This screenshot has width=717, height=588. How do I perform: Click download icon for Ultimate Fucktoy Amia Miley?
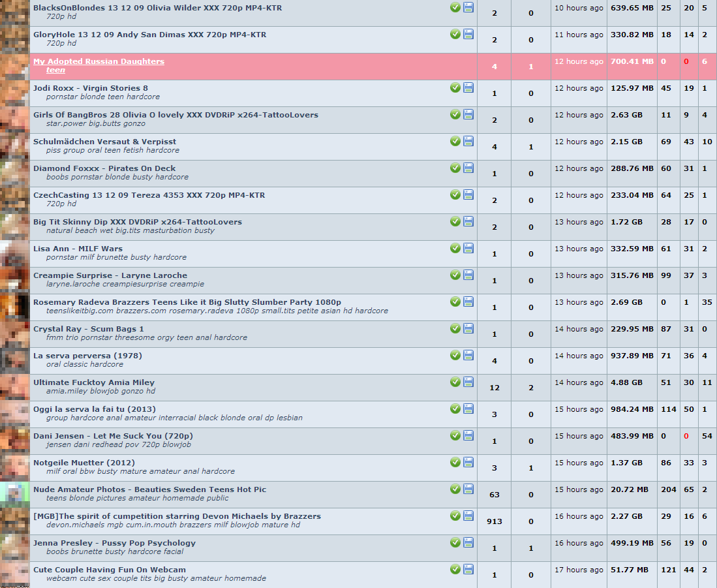(468, 382)
